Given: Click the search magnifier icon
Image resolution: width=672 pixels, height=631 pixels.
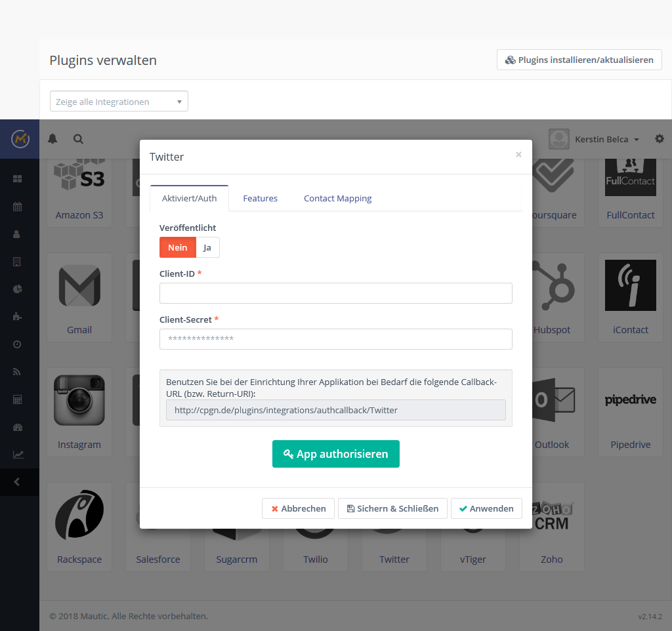Looking at the screenshot, I should pos(78,139).
